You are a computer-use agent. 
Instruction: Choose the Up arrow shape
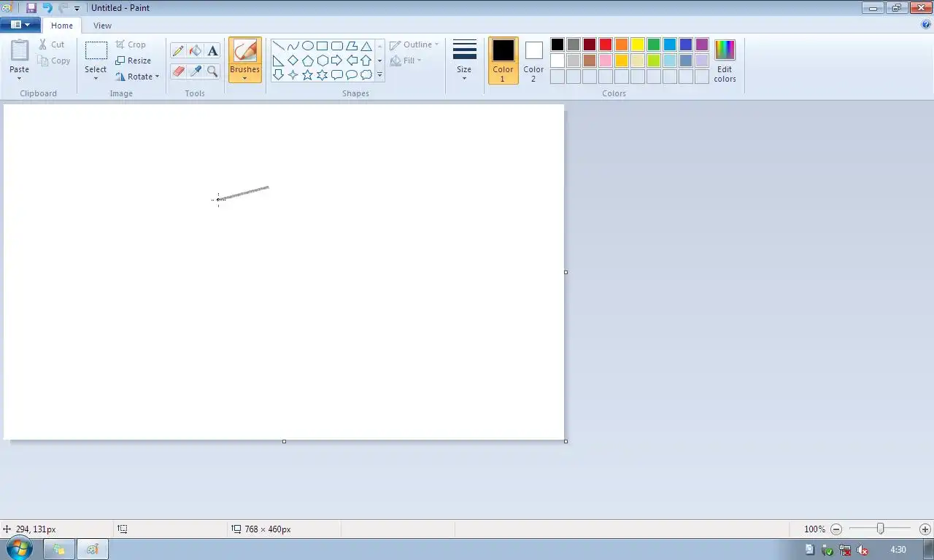[366, 61]
